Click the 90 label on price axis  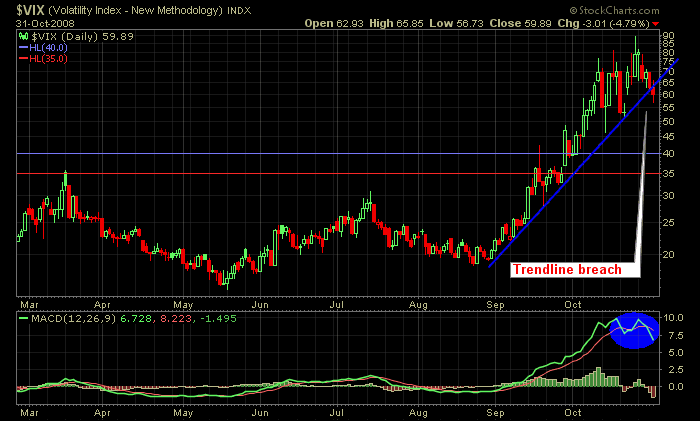pos(668,36)
